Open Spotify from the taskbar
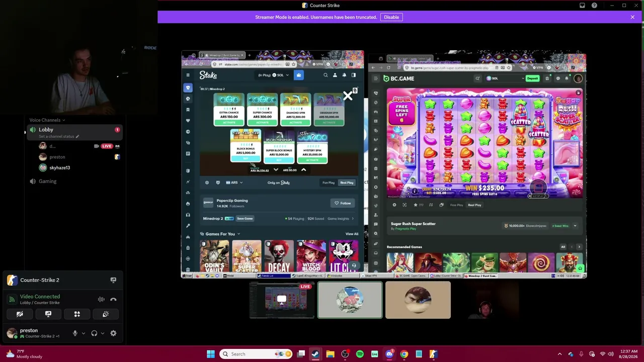This screenshot has width=644, height=362. tap(360, 354)
